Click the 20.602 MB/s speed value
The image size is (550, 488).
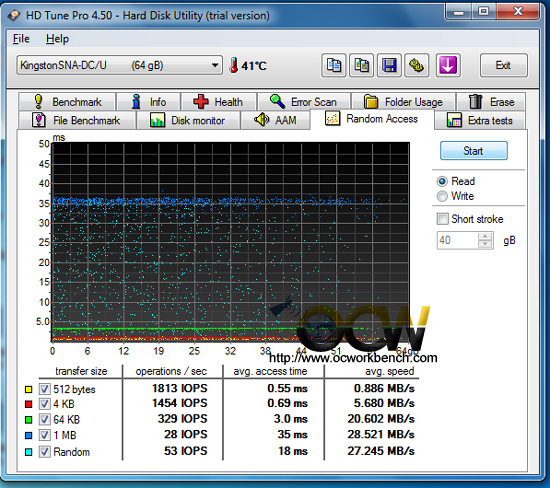(x=381, y=419)
